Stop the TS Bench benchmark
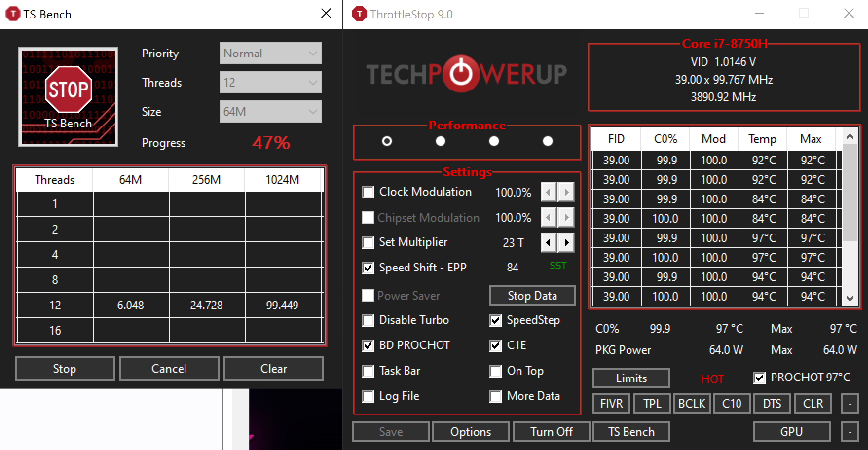 tap(65, 369)
